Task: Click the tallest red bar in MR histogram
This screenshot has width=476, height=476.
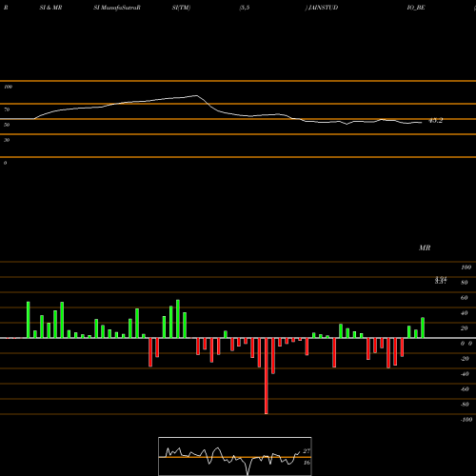Action: 267,376
